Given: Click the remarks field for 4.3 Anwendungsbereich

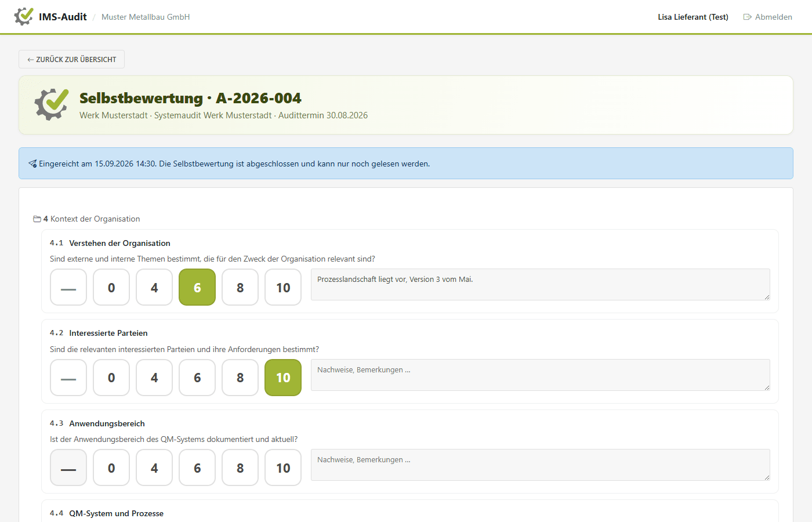Looking at the screenshot, I should [x=541, y=465].
